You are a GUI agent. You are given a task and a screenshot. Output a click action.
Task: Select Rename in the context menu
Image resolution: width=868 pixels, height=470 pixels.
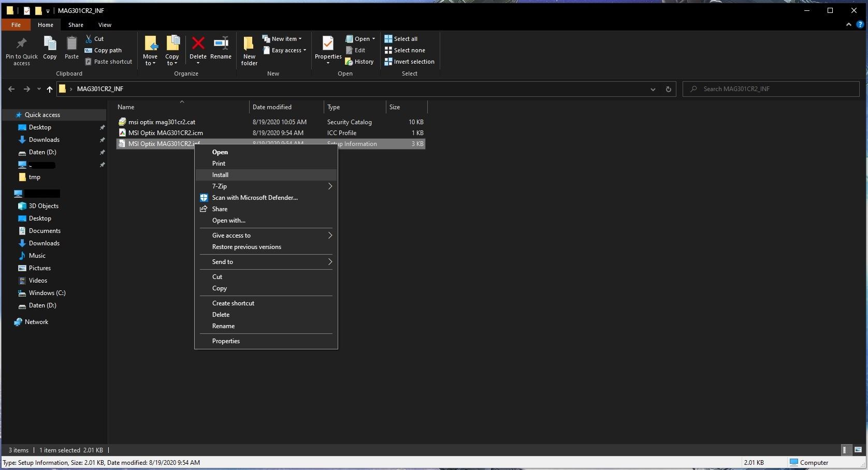[266, 326]
